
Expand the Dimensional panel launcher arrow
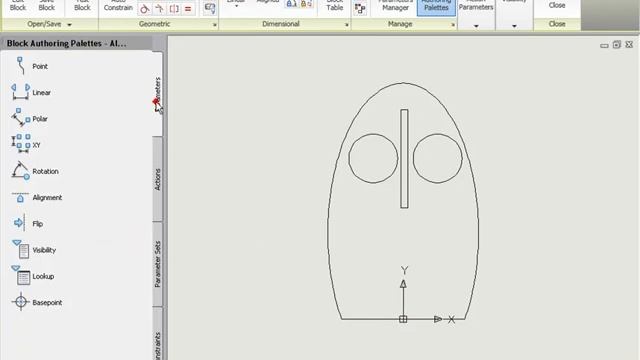coord(347,25)
